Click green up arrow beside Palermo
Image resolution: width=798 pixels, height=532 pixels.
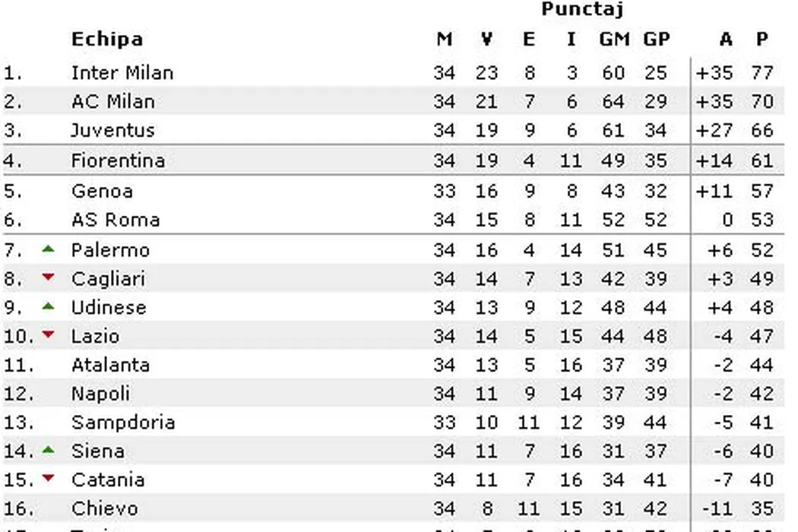pos(49,249)
